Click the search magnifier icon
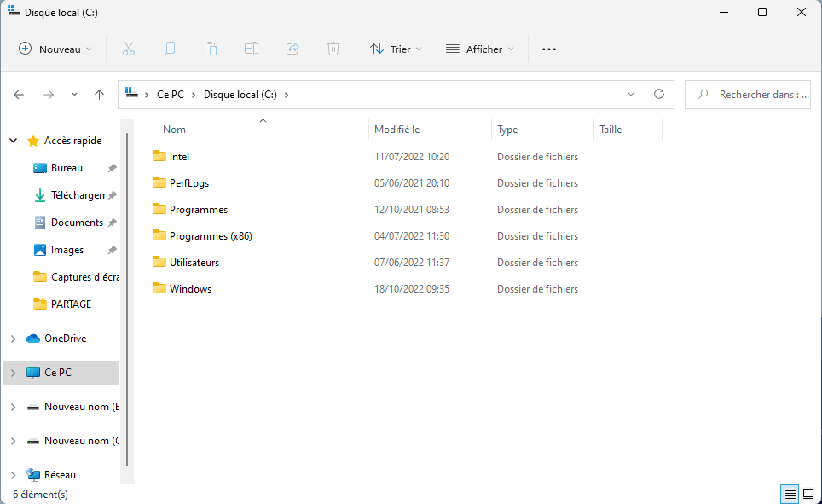The height and width of the screenshot is (504, 822). coord(703,95)
